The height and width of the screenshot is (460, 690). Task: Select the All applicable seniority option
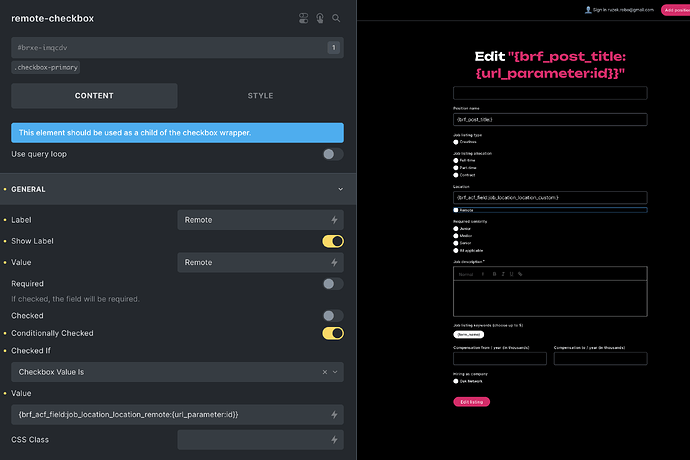click(x=456, y=250)
